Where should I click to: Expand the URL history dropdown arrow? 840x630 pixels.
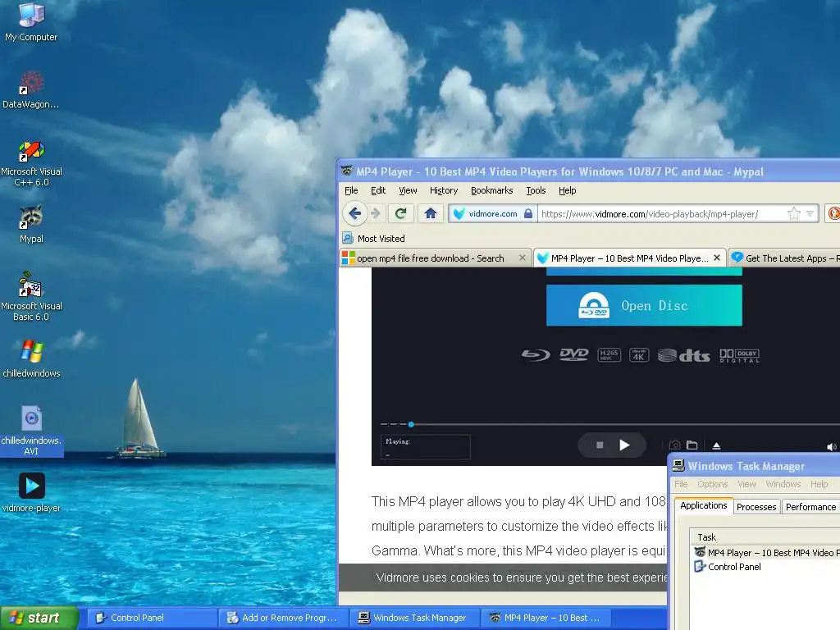pyautogui.click(x=810, y=214)
